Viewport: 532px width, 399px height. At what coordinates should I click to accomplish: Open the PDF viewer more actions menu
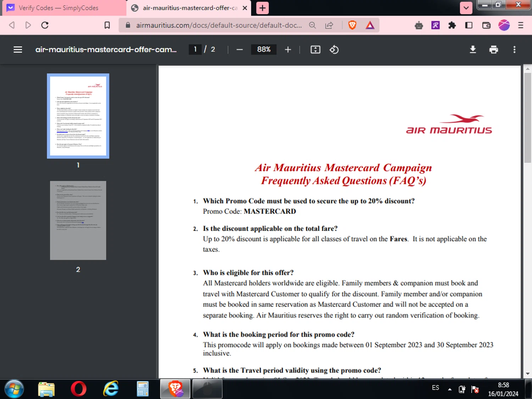click(x=514, y=50)
